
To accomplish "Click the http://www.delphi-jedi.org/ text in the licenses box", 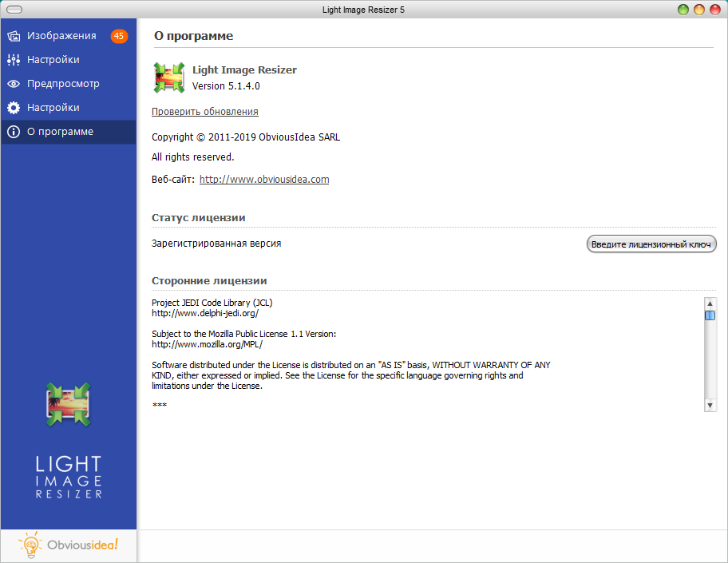I will (x=204, y=313).
